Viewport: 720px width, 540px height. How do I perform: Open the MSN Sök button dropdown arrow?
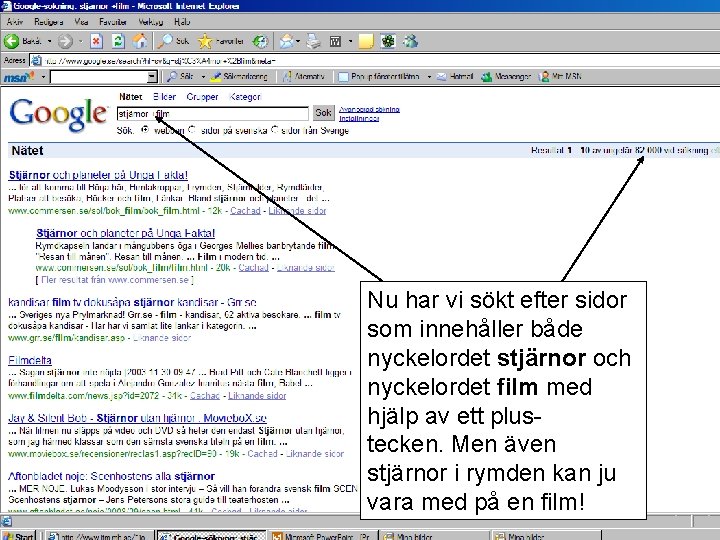coord(203,77)
